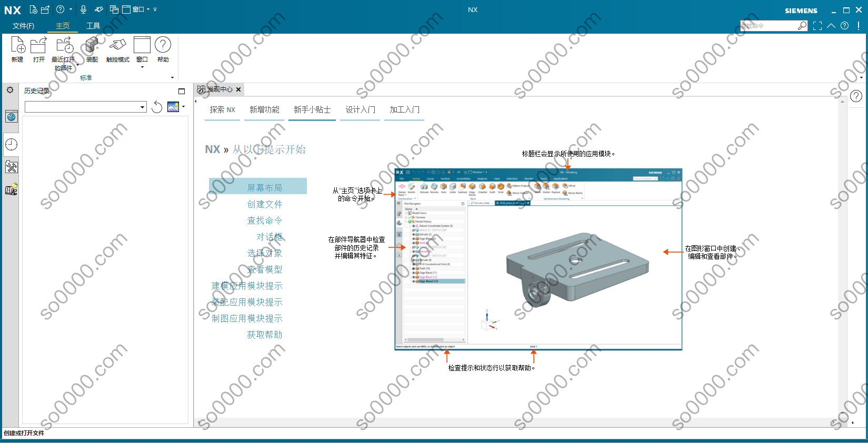Click the history refresh arrow icon

(157, 107)
